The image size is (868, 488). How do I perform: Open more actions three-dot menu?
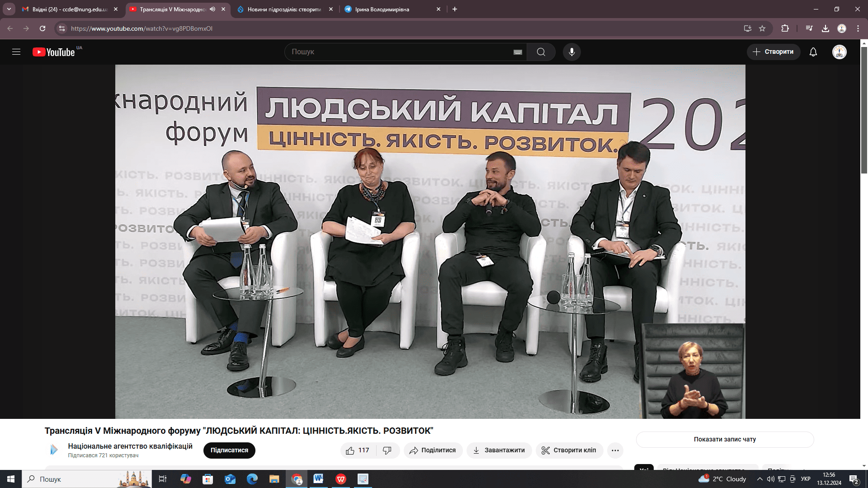pyautogui.click(x=615, y=450)
